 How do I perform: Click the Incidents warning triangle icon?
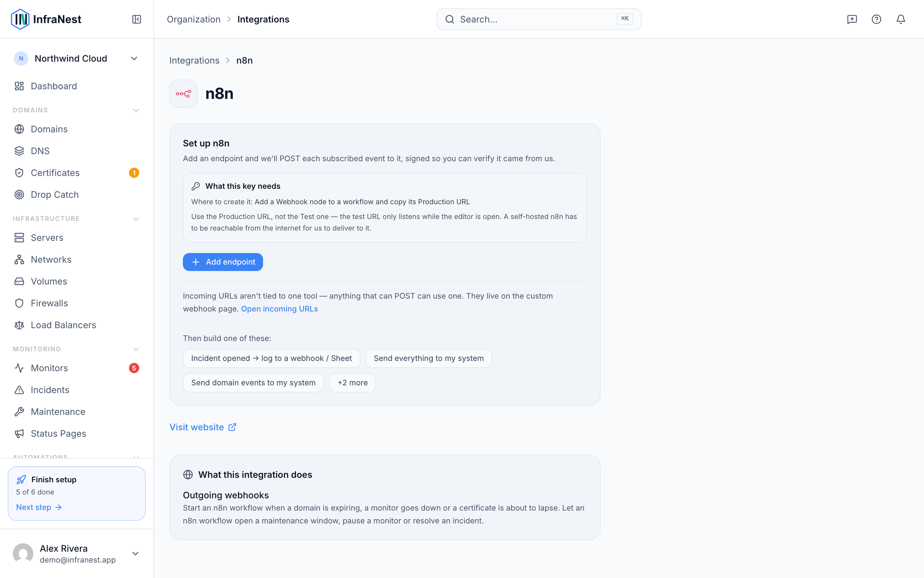click(x=19, y=390)
